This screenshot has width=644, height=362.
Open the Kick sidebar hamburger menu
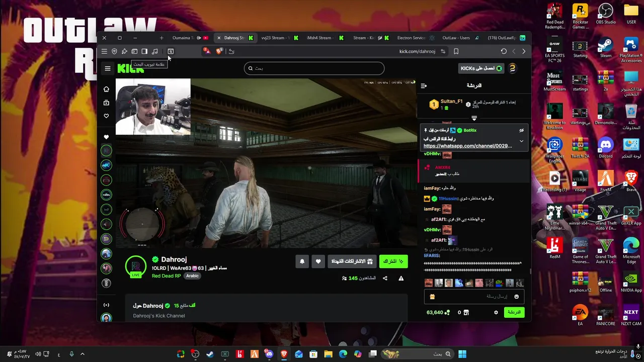click(x=108, y=68)
